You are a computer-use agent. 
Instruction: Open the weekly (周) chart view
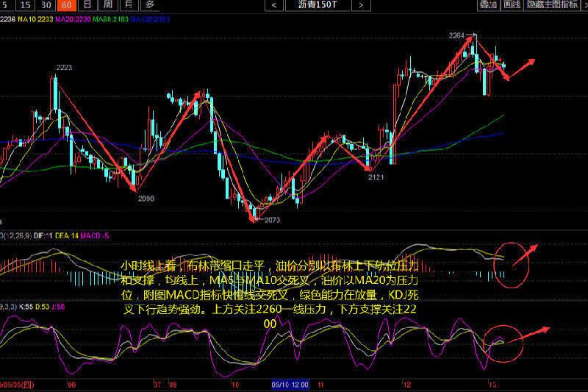107,5
